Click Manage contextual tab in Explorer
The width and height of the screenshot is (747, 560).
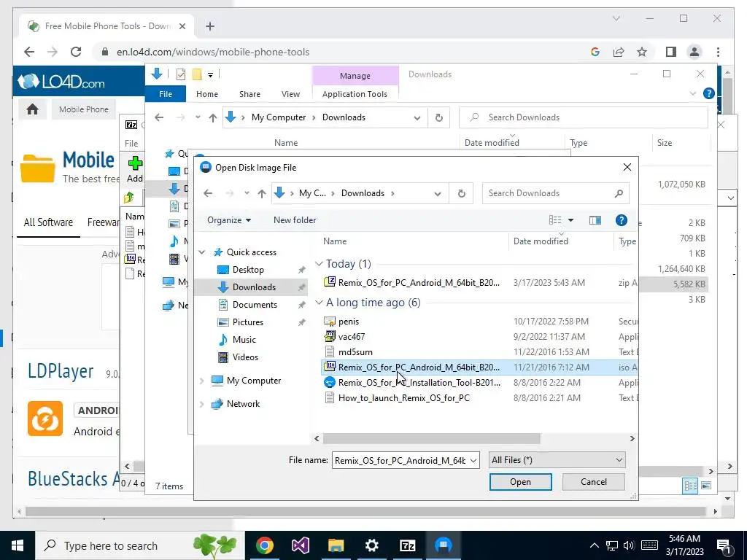tap(355, 76)
